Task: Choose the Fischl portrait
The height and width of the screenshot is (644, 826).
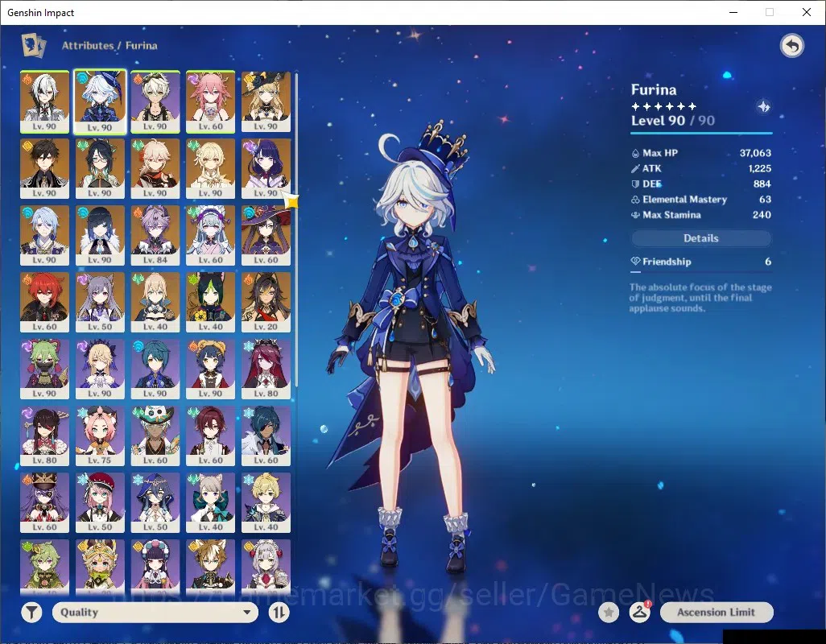Action: point(100,369)
